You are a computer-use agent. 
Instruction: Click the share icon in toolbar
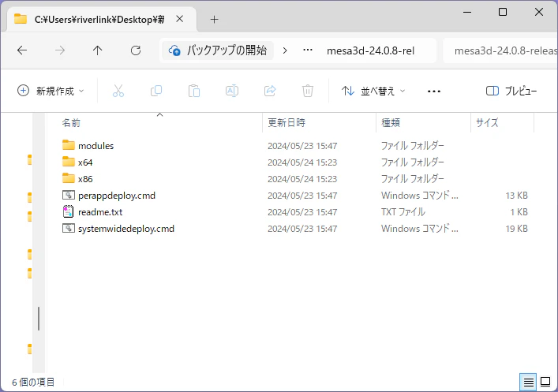[x=270, y=91]
